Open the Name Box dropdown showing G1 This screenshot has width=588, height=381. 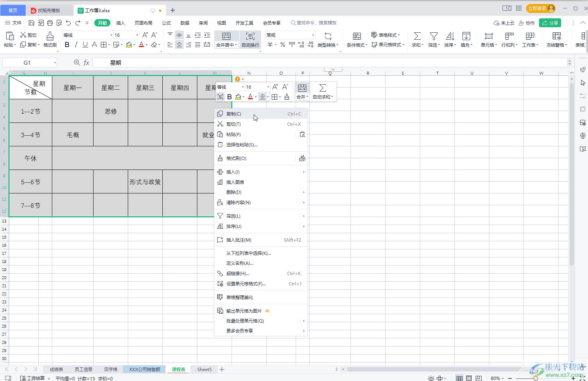(55, 63)
